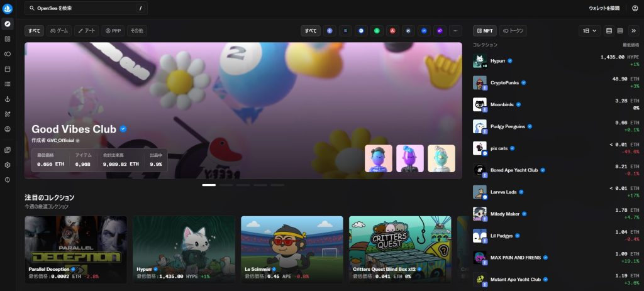The image size is (644, 291).
Task: Click the OpenSea search field
Action: 86,8
